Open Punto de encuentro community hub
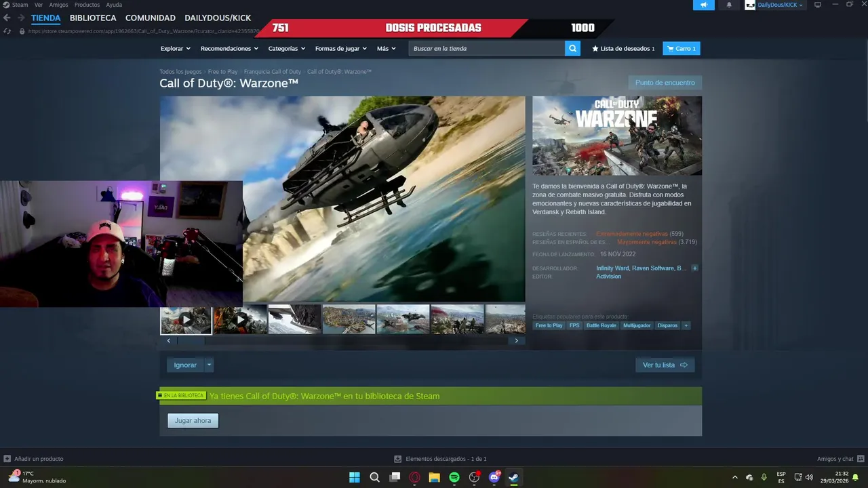 pos(665,83)
